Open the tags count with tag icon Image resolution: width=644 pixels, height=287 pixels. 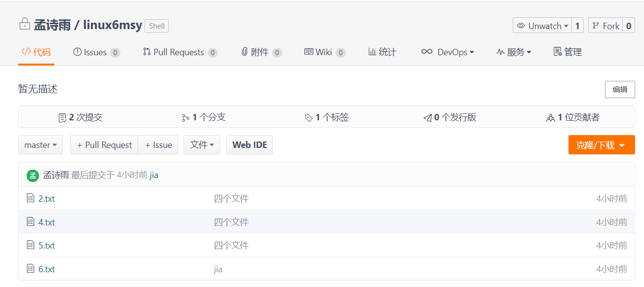pos(327,117)
